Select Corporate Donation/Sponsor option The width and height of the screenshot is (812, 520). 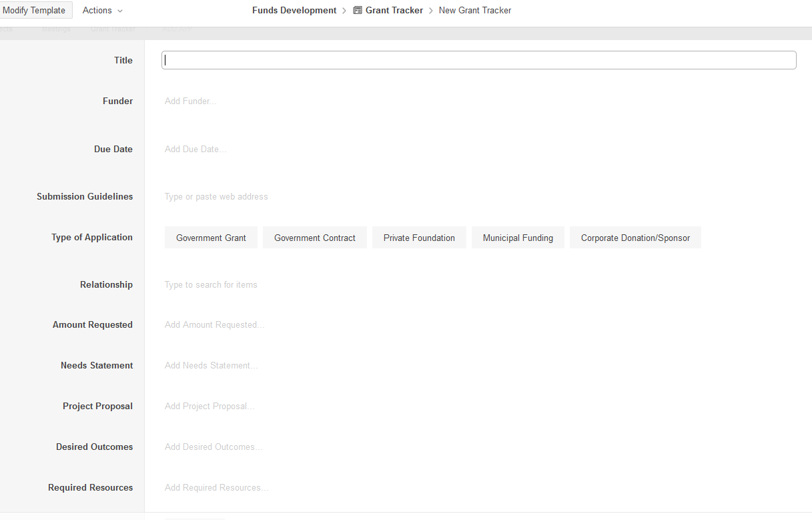(x=635, y=238)
